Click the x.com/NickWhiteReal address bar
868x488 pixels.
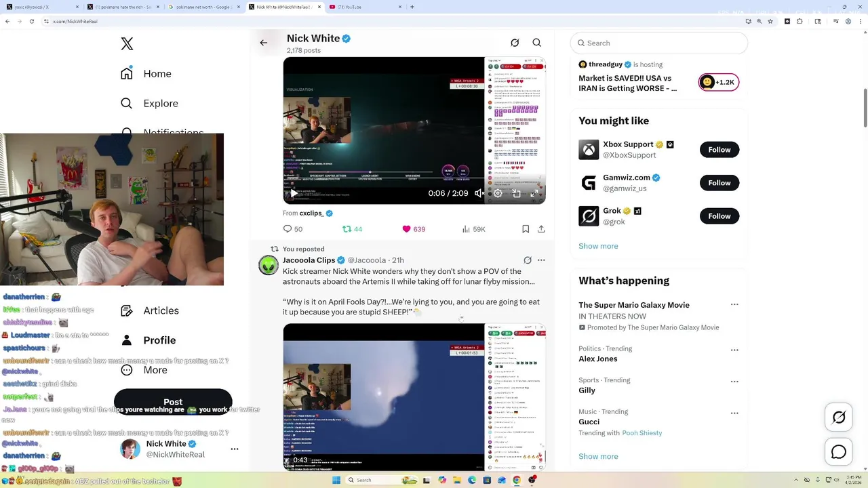point(393,21)
